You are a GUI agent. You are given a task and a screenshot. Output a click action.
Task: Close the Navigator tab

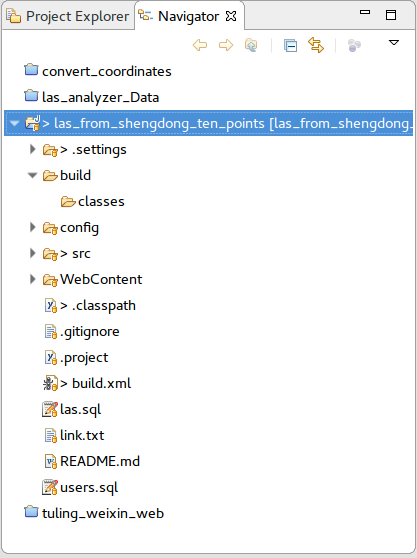tap(231, 16)
